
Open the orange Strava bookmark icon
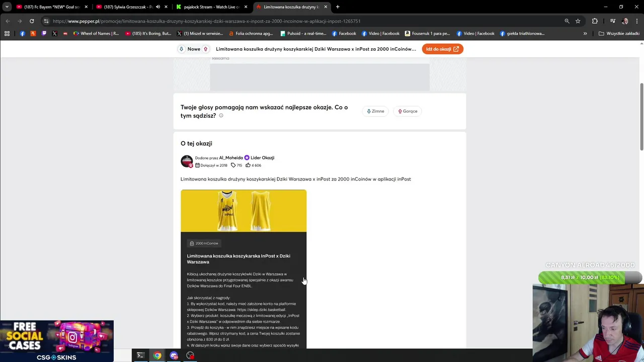click(33, 34)
